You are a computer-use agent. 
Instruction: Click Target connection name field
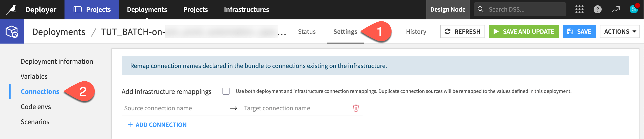click(295, 108)
